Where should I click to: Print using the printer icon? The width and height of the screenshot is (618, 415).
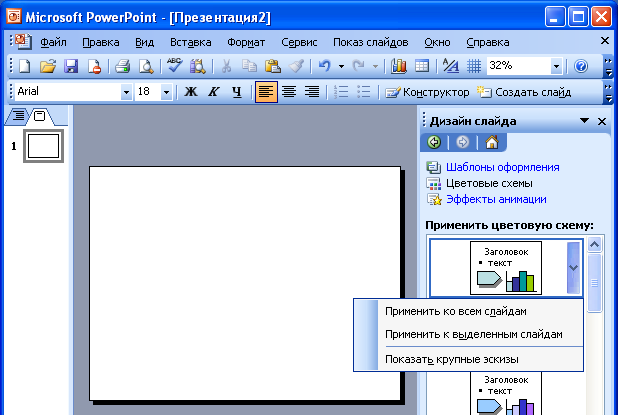click(x=123, y=66)
